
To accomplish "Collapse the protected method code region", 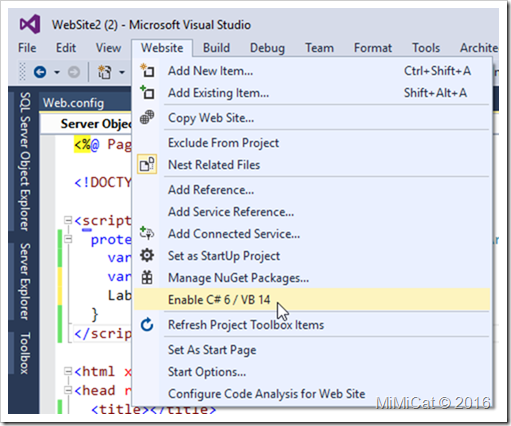I will pyautogui.click(x=68, y=239).
